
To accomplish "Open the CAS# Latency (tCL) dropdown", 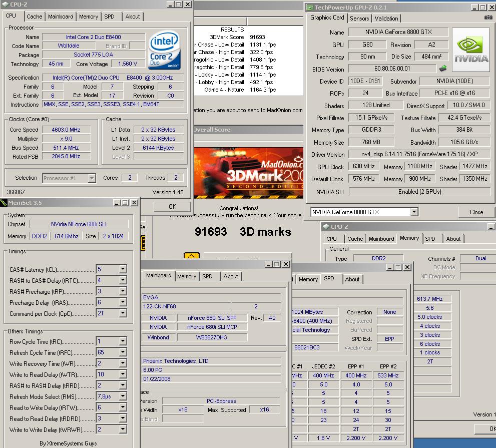I will click(123, 269).
